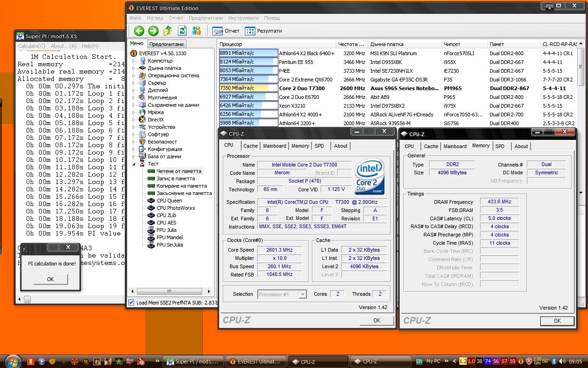Select Мрежа network item in tree
This screenshot has width=588, height=368.
(155, 112)
